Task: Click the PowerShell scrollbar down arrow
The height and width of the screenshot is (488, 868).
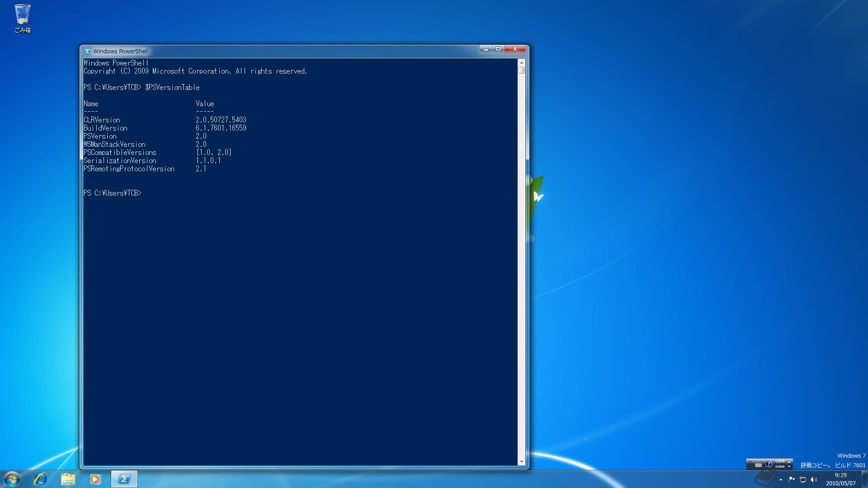Action: point(522,462)
